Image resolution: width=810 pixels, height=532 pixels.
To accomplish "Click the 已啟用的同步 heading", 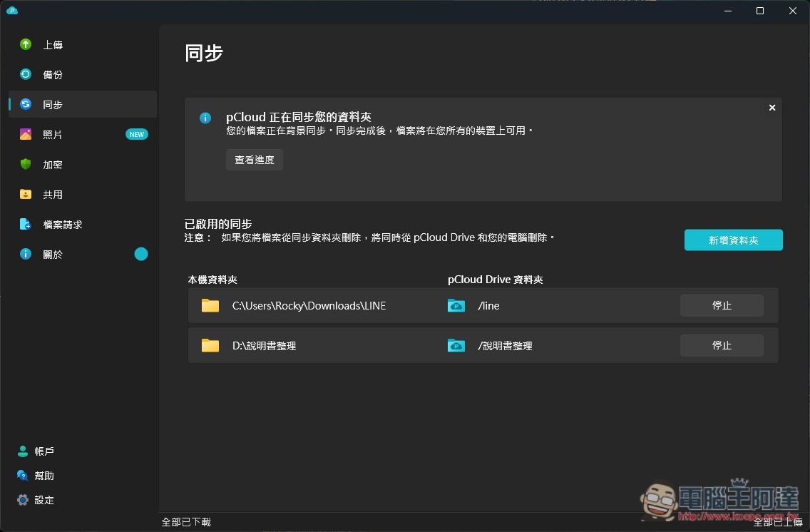I will pos(218,224).
